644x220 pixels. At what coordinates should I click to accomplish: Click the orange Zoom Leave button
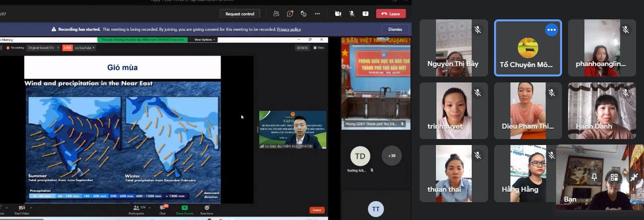coord(316,210)
